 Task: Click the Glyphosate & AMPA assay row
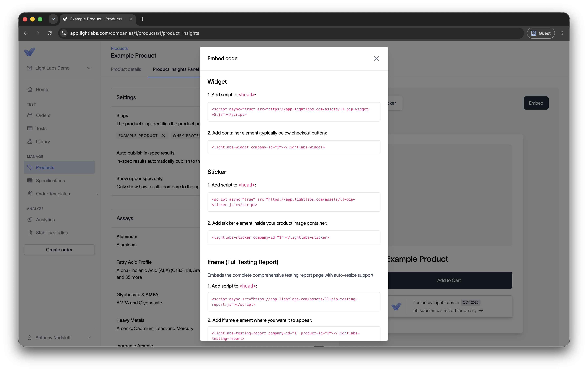(x=158, y=299)
